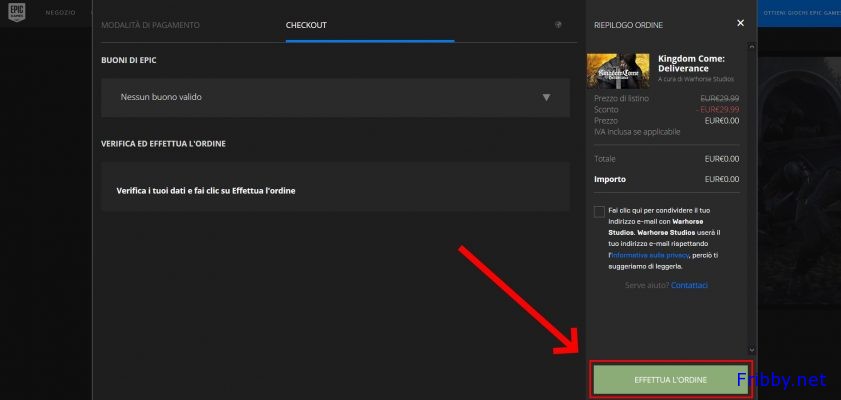Open the Buoni di Epic voucher selector
Viewport: 841px width, 400px height.
click(335, 97)
